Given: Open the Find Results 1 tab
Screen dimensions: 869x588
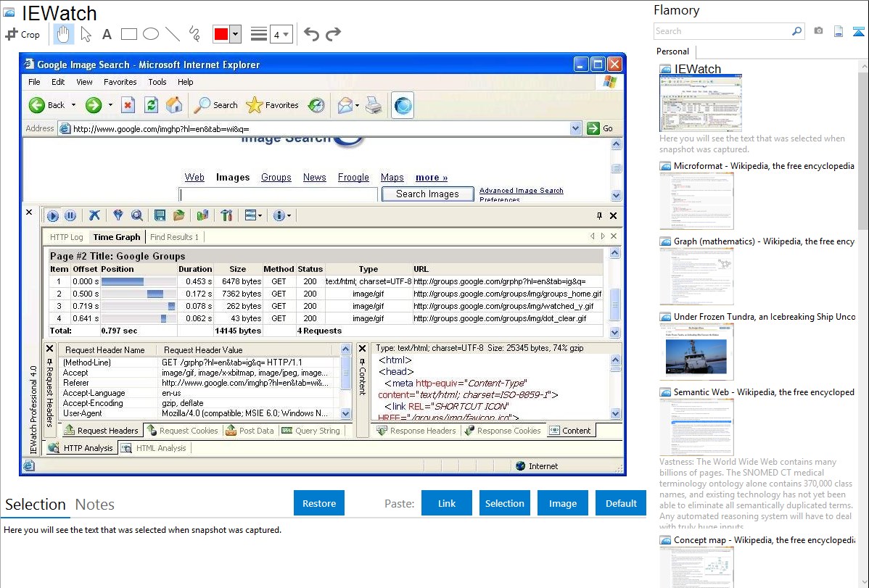Looking at the screenshot, I should coord(174,237).
